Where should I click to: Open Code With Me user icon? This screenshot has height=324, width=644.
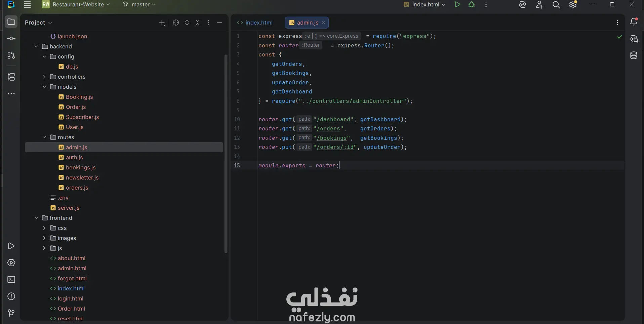click(539, 5)
